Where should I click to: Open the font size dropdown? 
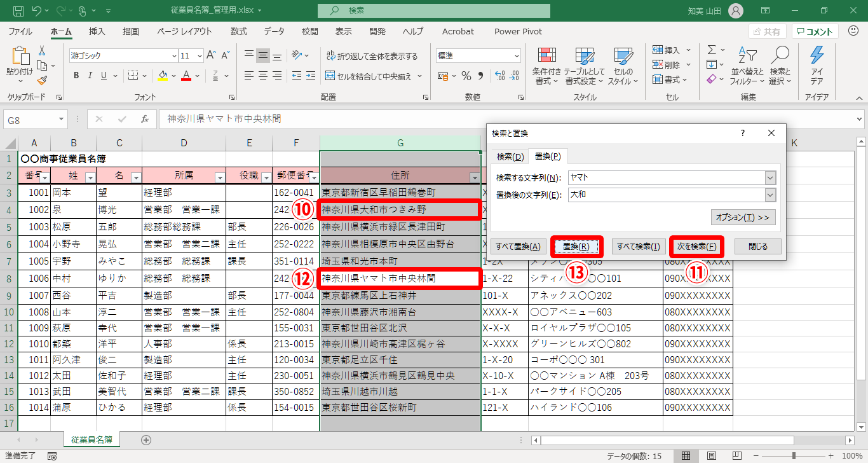click(x=199, y=56)
